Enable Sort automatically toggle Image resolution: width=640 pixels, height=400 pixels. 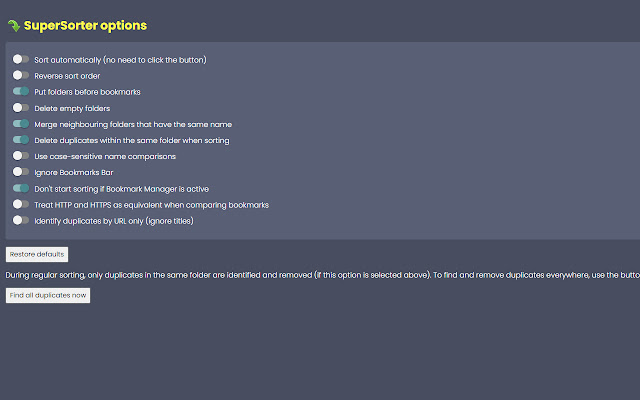coord(21,60)
